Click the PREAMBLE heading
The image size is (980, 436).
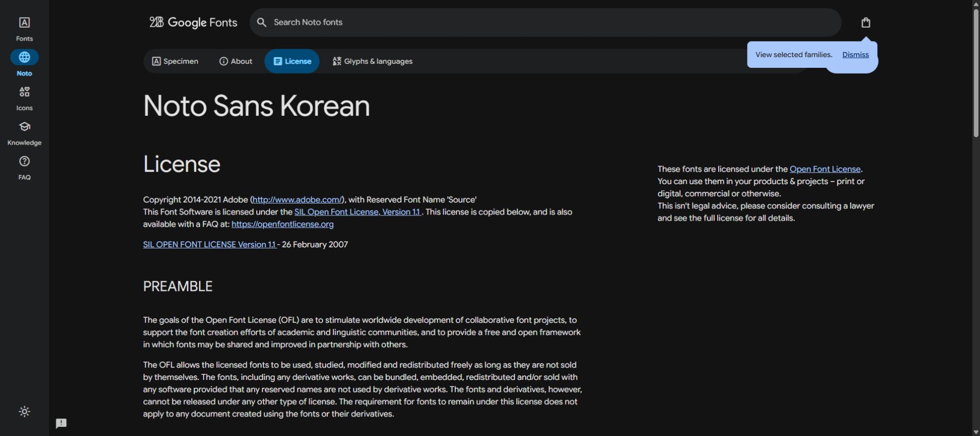pos(177,286)
